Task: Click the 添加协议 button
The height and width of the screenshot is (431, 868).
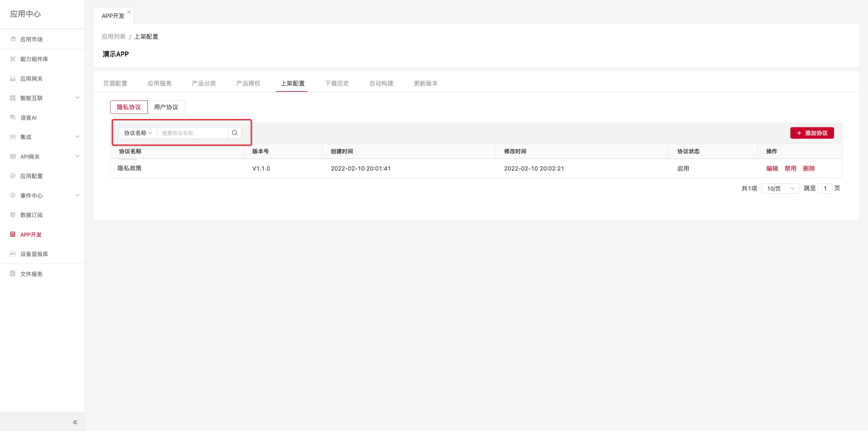Action: (x=812, y=133)
